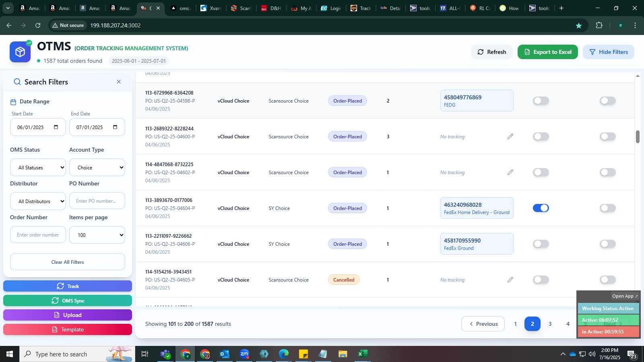
Task: Open the browser extensions puzzle icon
Action: pos(599,25)
